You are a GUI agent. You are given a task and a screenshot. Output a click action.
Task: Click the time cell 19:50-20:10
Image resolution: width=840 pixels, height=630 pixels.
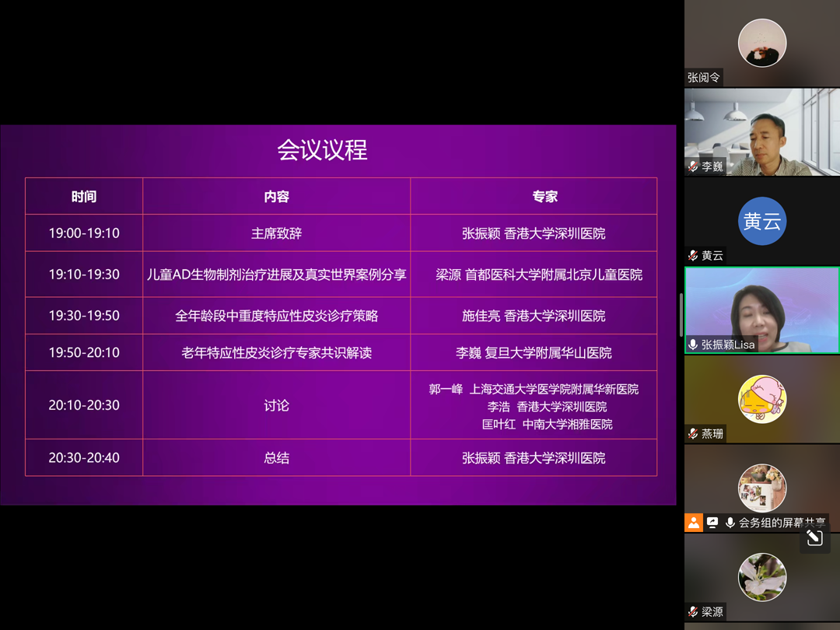click(x=84, y=352)
